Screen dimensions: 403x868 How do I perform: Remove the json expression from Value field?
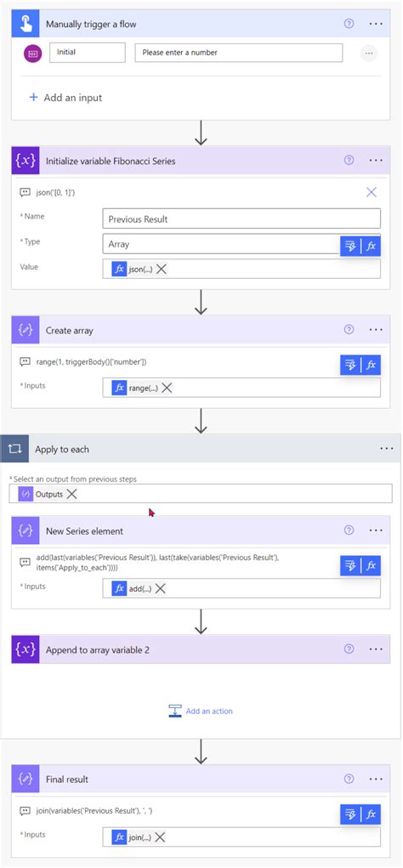click(162, 269)
